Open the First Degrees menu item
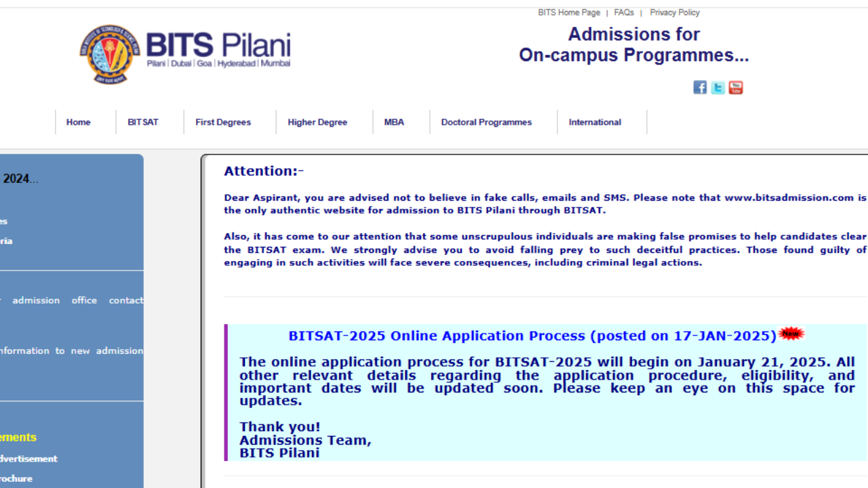Screen dimensions: 868x488 (223, 122)
